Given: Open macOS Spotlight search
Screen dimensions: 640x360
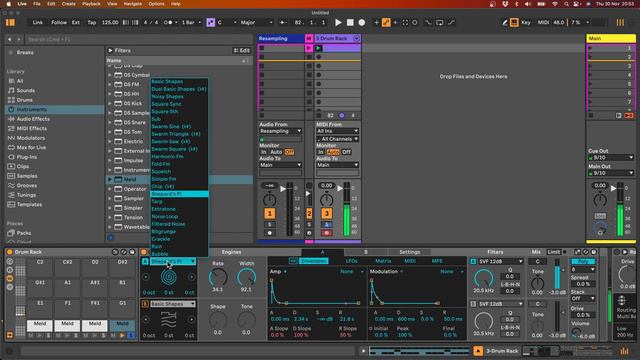Looking at the screenshot, I should [x=566, y=4].
